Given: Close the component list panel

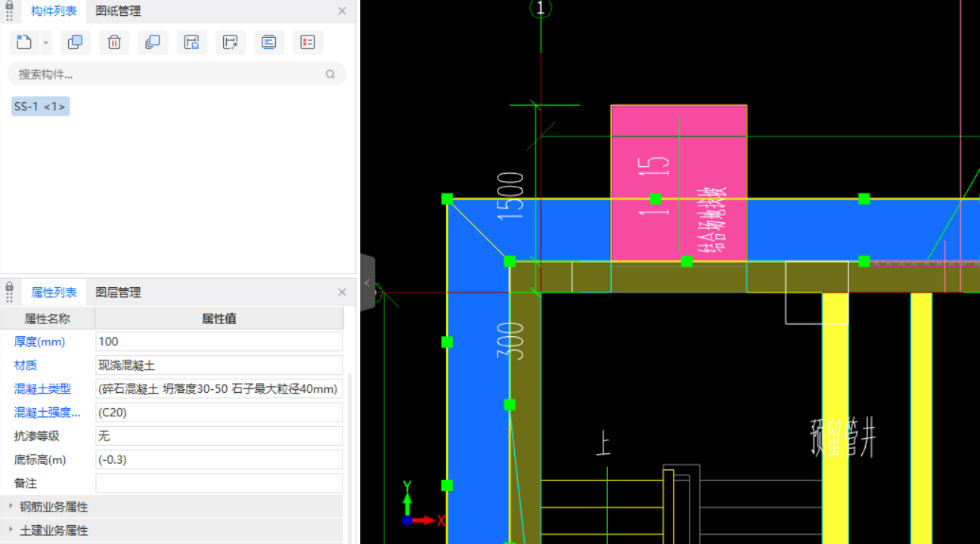Looking at the screenshot, I should click(342, 11).
